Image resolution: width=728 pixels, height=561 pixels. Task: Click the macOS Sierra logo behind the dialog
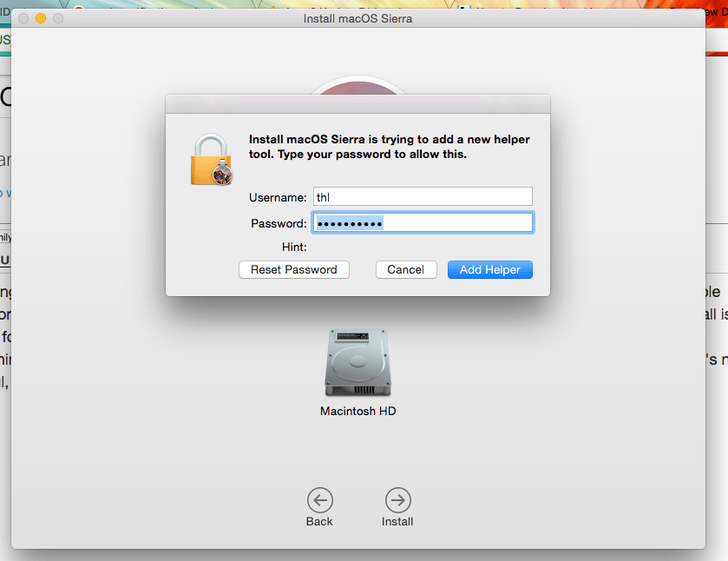(359, 89)
